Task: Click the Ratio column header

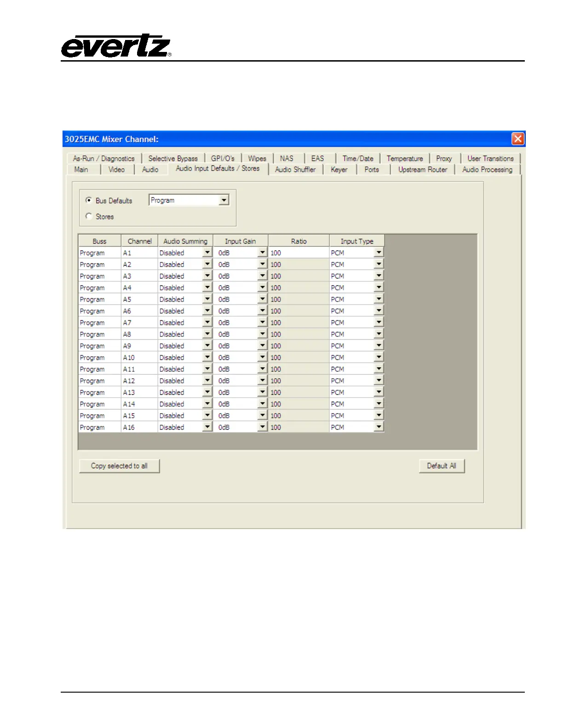Action: pos(299,241)
